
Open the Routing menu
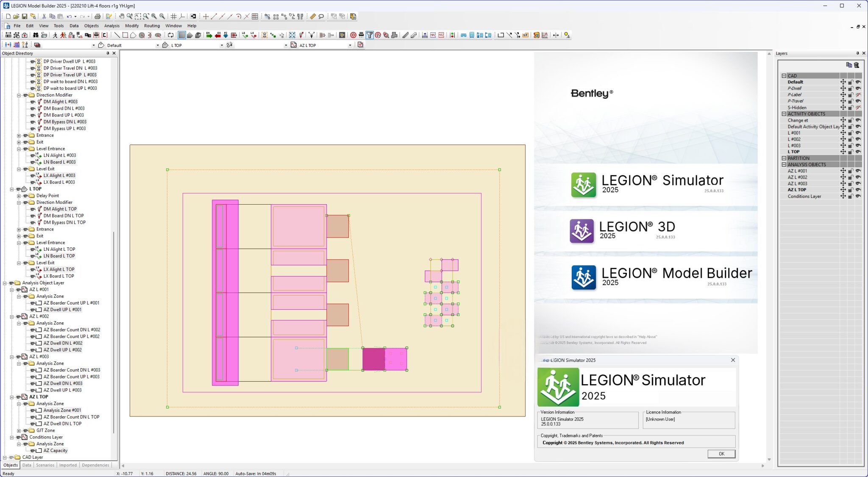[152, 26]
